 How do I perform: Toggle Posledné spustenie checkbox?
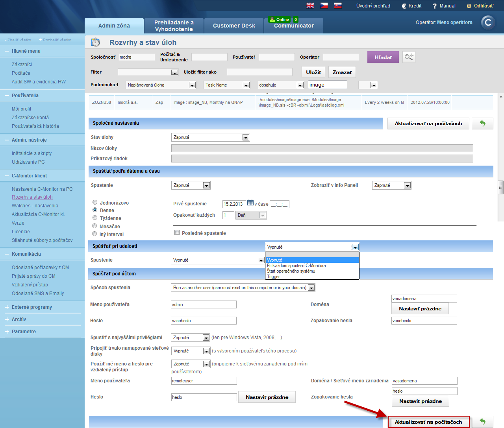click(177, 232)
